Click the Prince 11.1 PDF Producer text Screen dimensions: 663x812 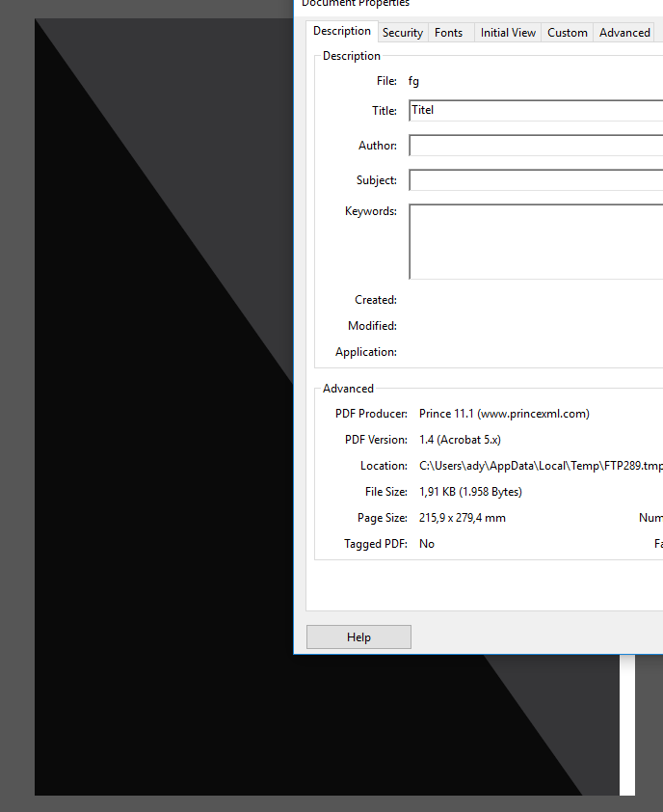pyautogui.click(x=504, y=414)
